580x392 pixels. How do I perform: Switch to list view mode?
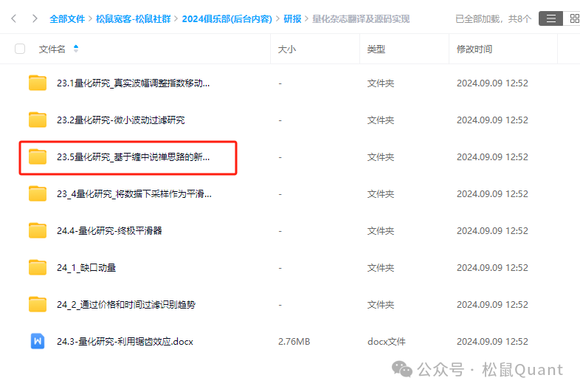[550, 18]
